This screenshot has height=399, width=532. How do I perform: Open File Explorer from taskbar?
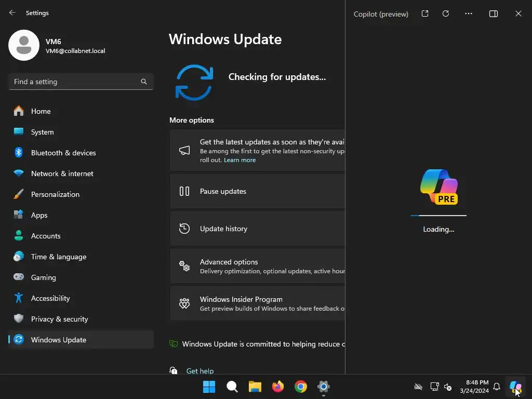(x=255, y=387)
